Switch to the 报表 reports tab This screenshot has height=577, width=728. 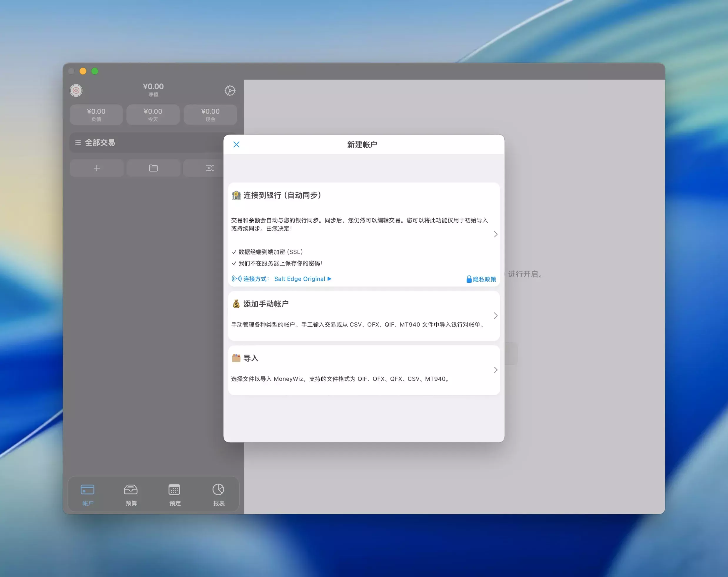pyautogui.click(x=218, y=495)
